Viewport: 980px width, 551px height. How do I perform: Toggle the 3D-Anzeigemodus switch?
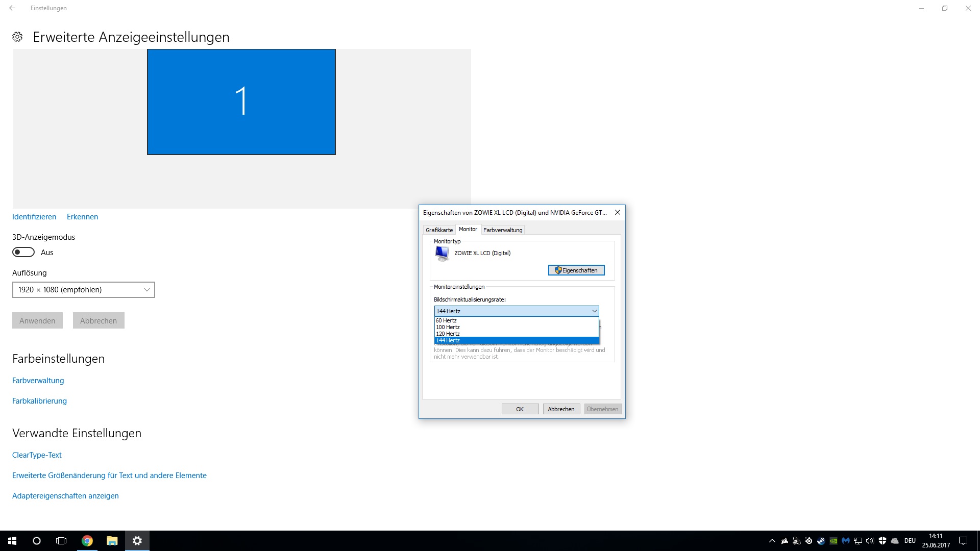[23, 252]
